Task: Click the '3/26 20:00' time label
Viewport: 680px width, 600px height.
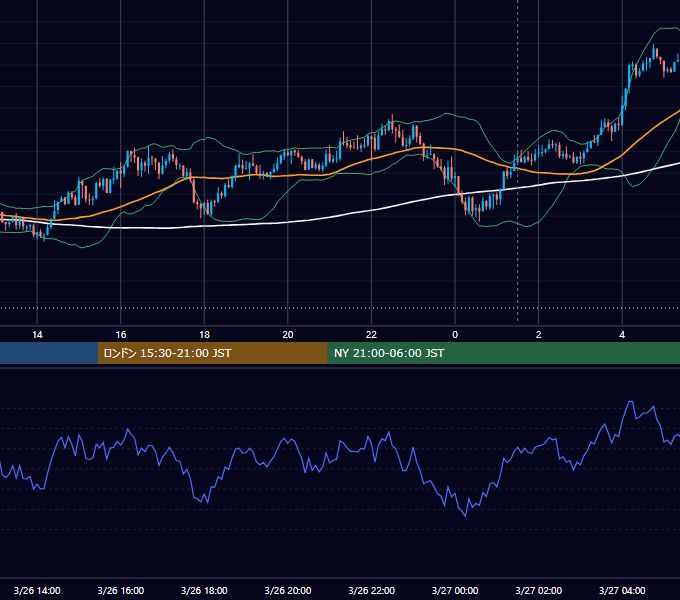Action: tap(288, 590)
